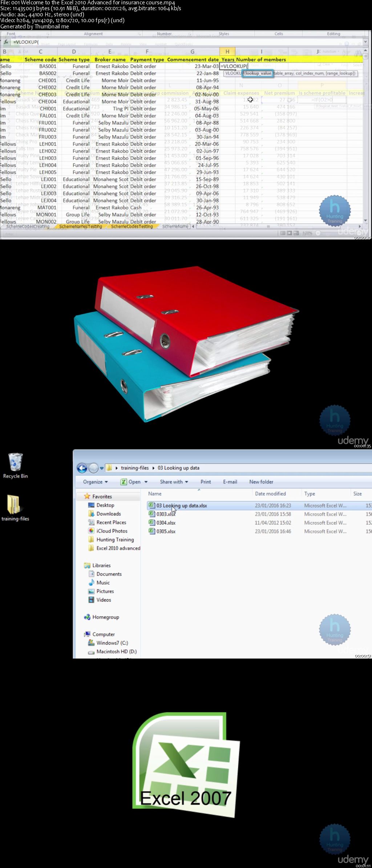372x868 pixels.
Task: Select the file 0305.xlsx
Action: [x=166, y=531]
